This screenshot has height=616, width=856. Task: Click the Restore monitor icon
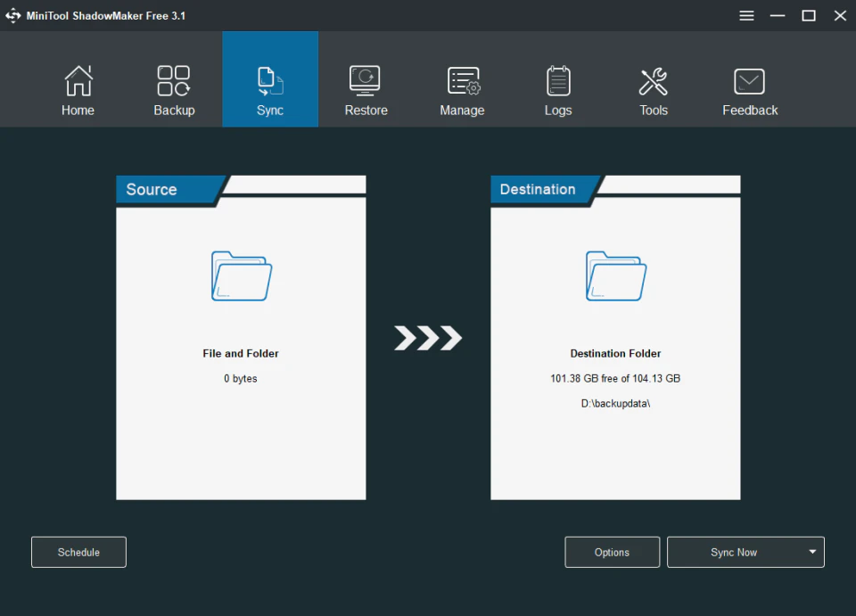366,79
